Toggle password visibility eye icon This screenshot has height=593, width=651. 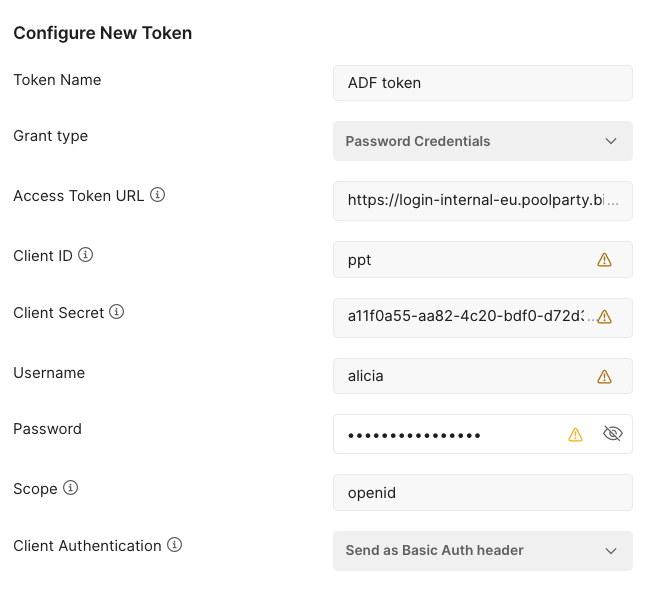(x=613, y=433)
